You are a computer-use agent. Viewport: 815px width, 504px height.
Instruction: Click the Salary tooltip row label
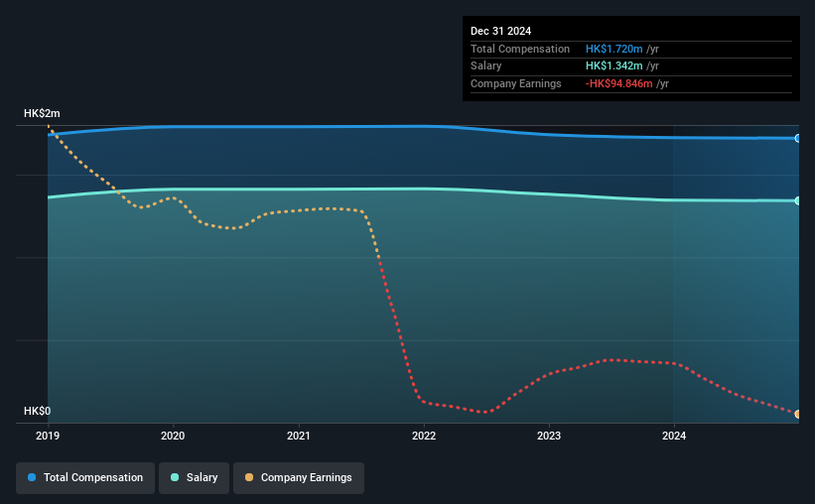(486, 66)
